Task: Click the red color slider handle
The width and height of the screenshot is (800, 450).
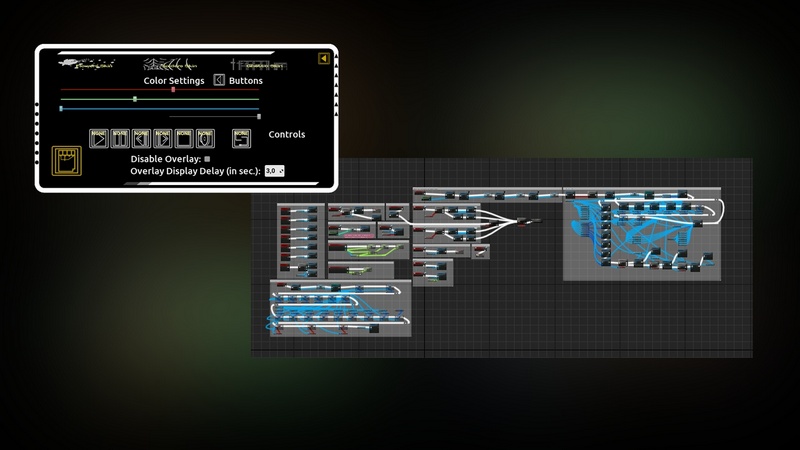Action: coord(173,89)
